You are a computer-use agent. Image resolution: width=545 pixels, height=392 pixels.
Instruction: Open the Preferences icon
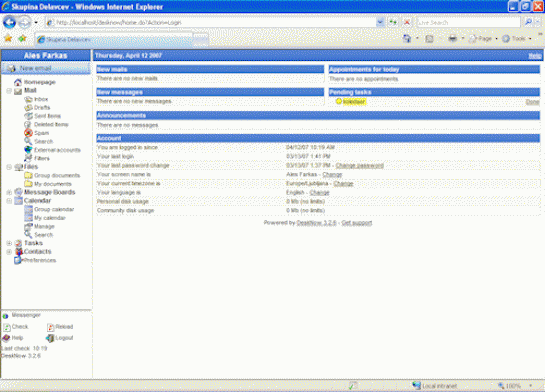18,260
